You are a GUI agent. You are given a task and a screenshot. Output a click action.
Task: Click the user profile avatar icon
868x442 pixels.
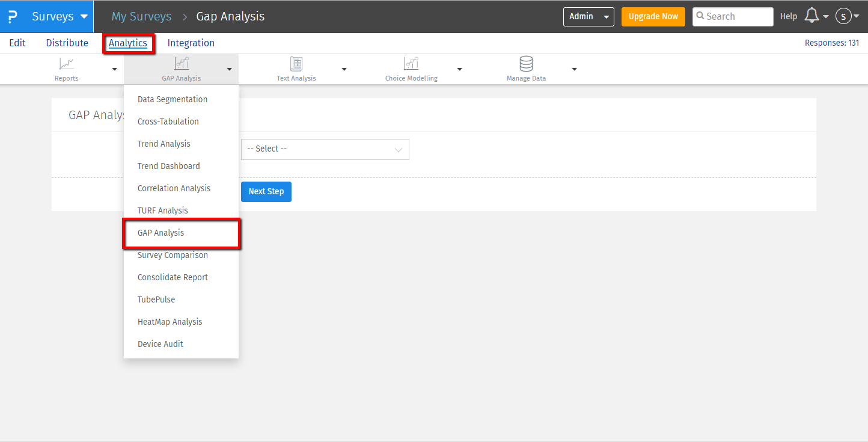(843, 17)
